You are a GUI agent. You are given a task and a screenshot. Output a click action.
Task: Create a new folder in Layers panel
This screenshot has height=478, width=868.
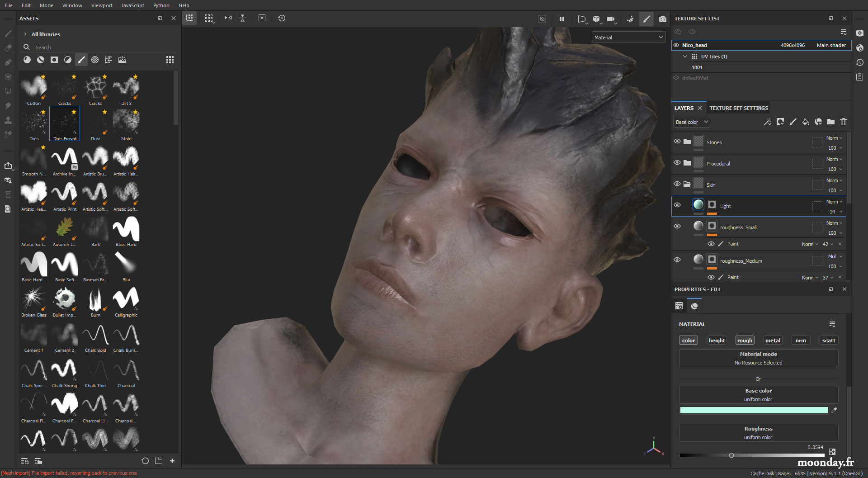coord(830,122)
